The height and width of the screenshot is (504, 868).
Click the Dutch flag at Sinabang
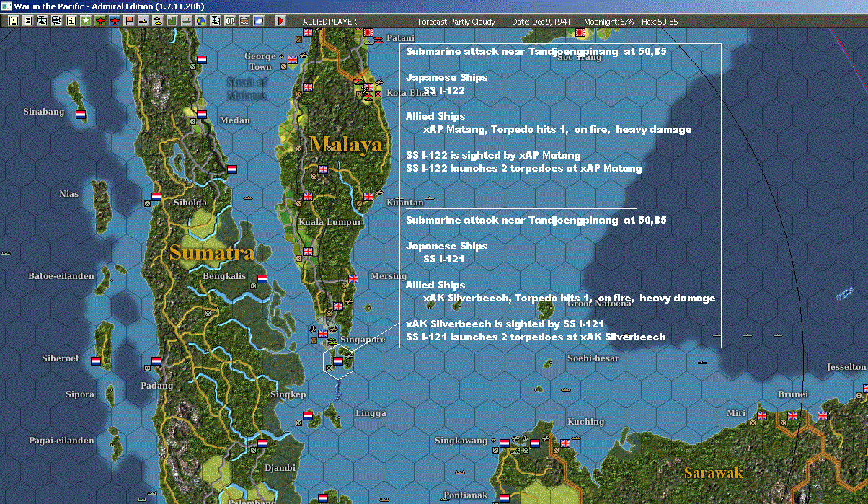pyautogui.click(x=81, y=114)
